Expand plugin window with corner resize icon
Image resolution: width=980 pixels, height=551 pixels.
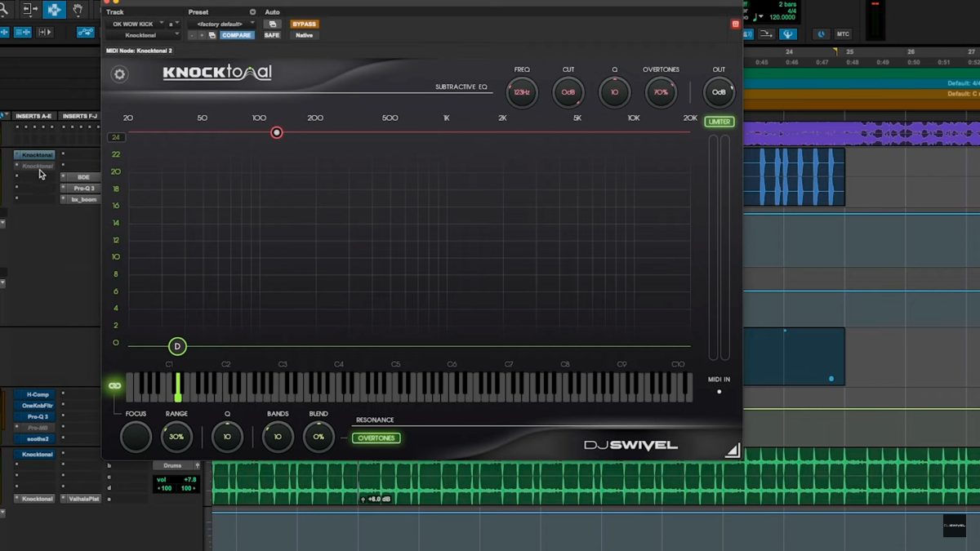[733, 450]
